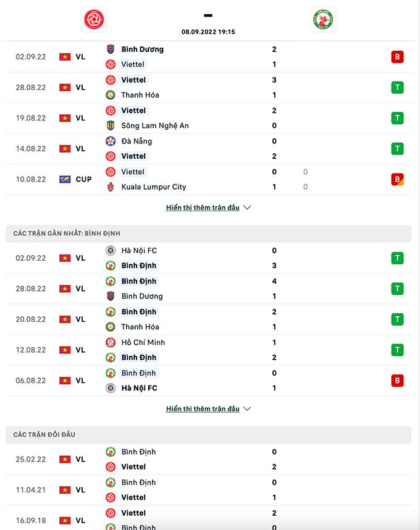Click the Hồ Chí Minh team logo
Image resolution: width=420 pixels, height=530 pixels.
[111, 342]
